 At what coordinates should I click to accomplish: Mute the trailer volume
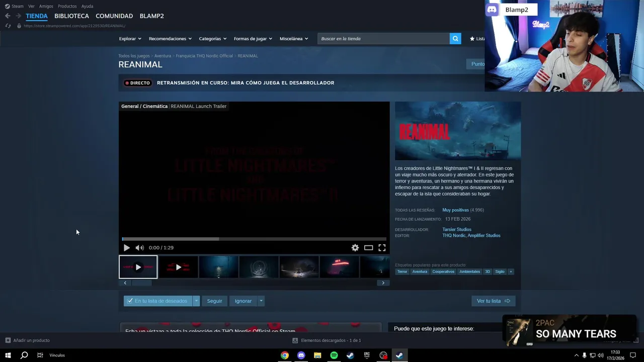[x=139, y=247]
